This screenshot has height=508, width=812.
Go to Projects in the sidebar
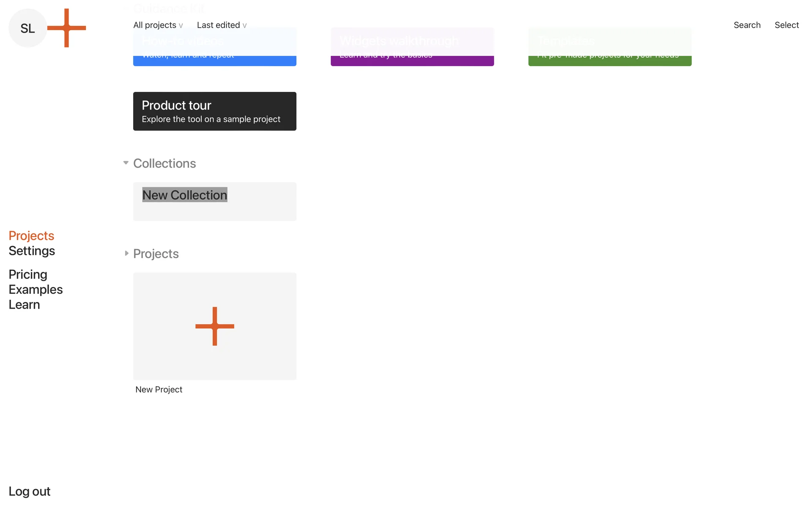(x=31, y=235)
